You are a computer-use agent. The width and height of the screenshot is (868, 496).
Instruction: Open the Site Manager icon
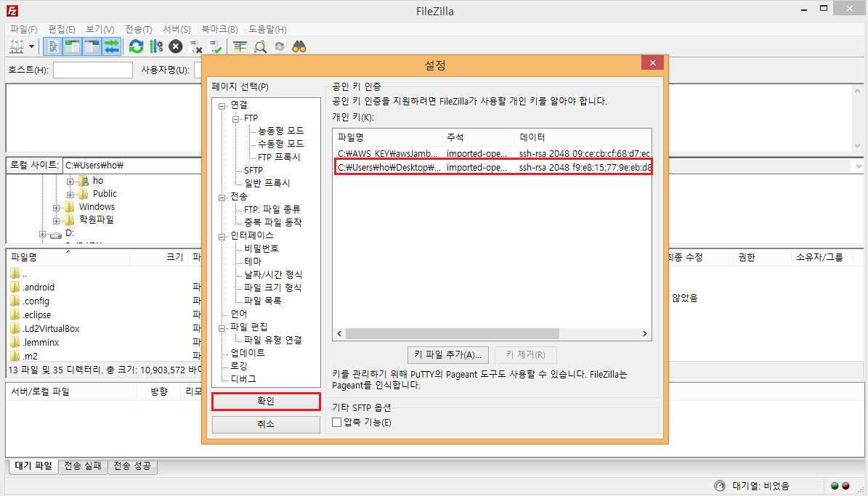click(17, 46)
